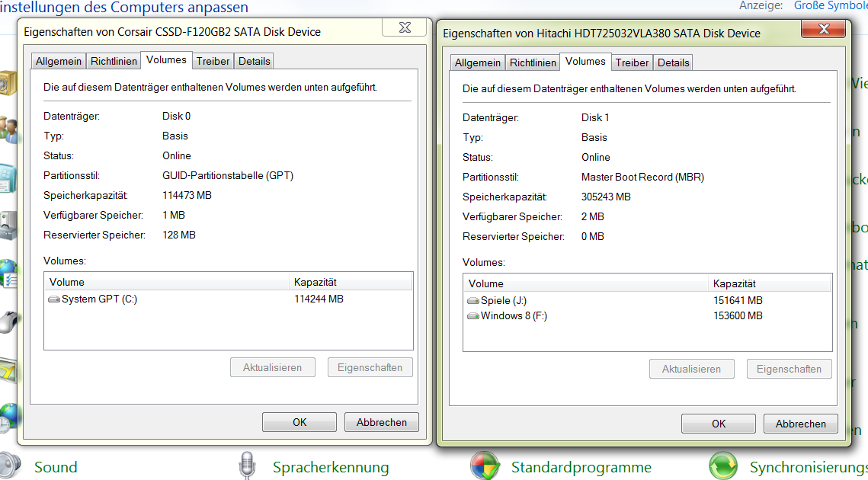
Task: Click drive icon next to Windows 8 (F:)
Action: tap(472, 316)
